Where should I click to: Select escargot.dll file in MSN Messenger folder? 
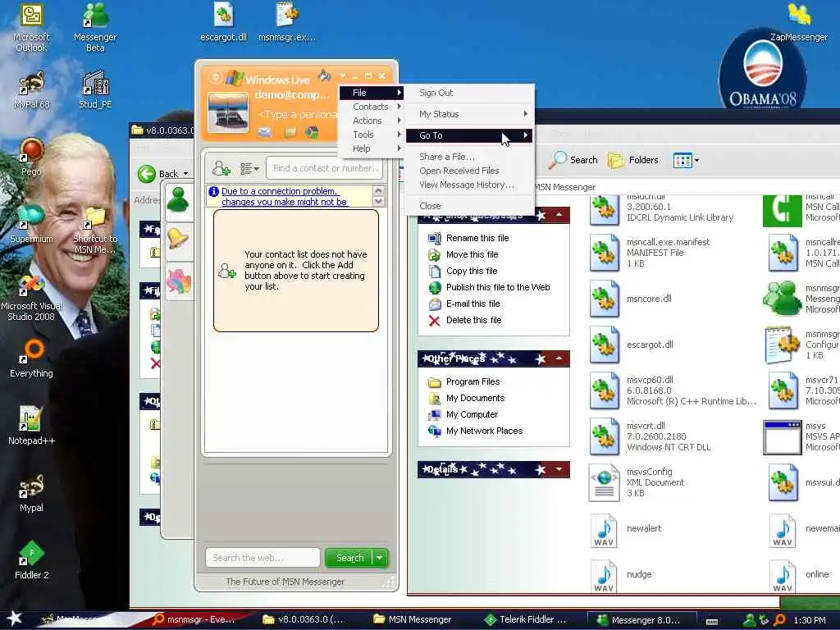coord(605,345)
